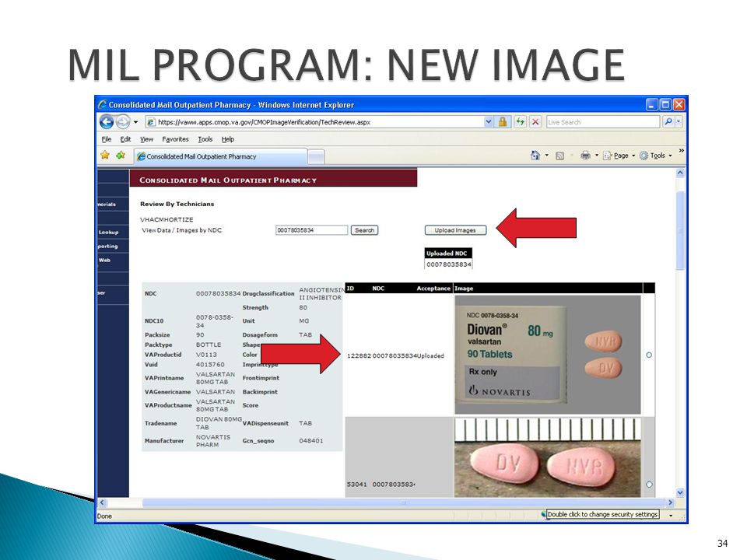Expand the address bar history dropdown
Screen dimensions: 747x560
pos(489,122)
